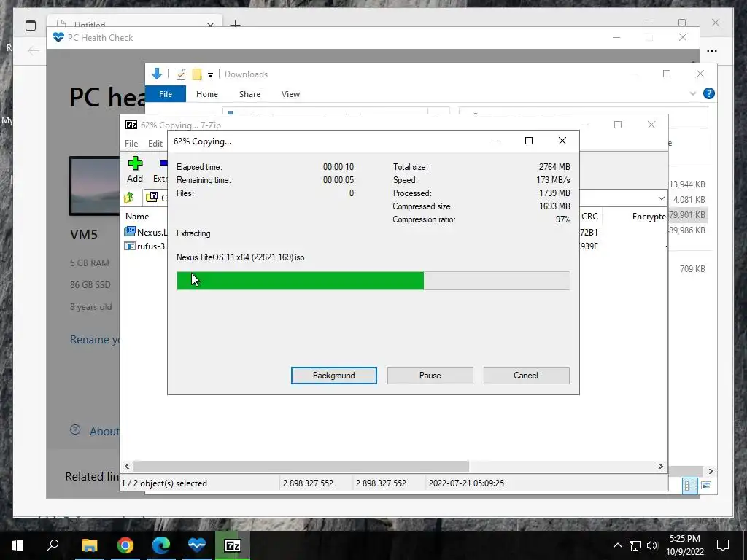Click the 7-Zip horizontal scrollbar
The height and width of the screenshot is (560, 747).
point(301,466)
